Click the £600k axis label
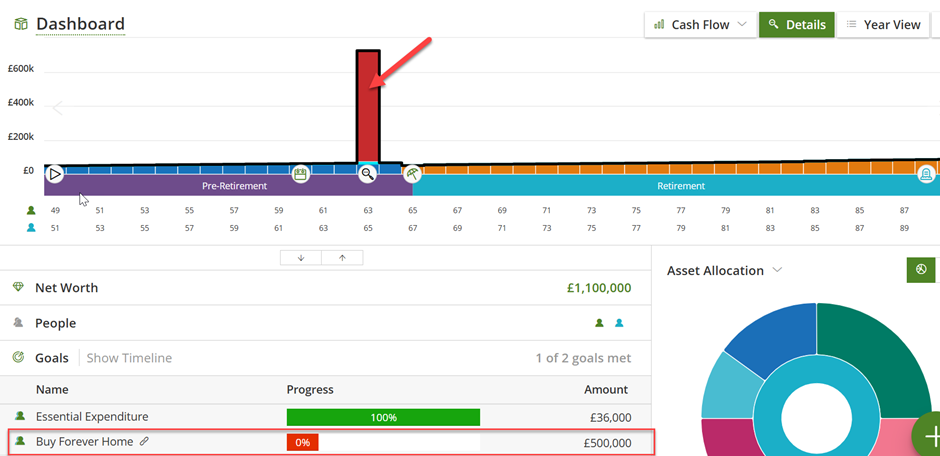This screenshot has height=456, width=940. click(x=21, y=69)
